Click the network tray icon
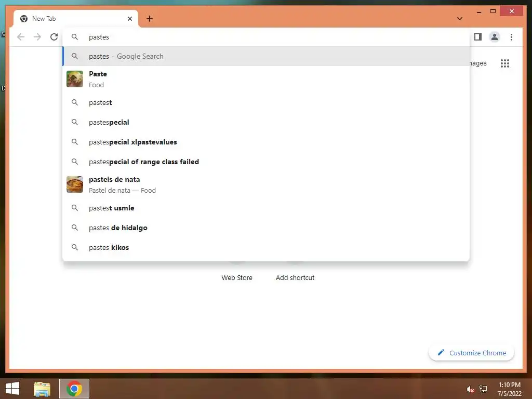 (483, 389)
